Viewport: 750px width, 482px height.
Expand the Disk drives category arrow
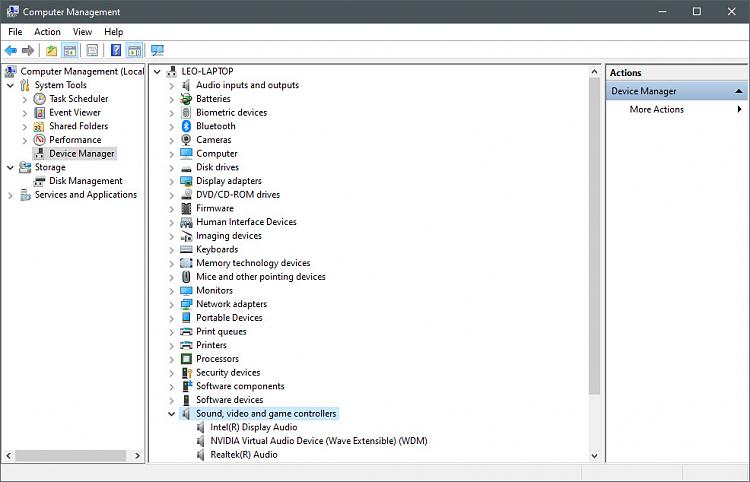click(171, 168)
